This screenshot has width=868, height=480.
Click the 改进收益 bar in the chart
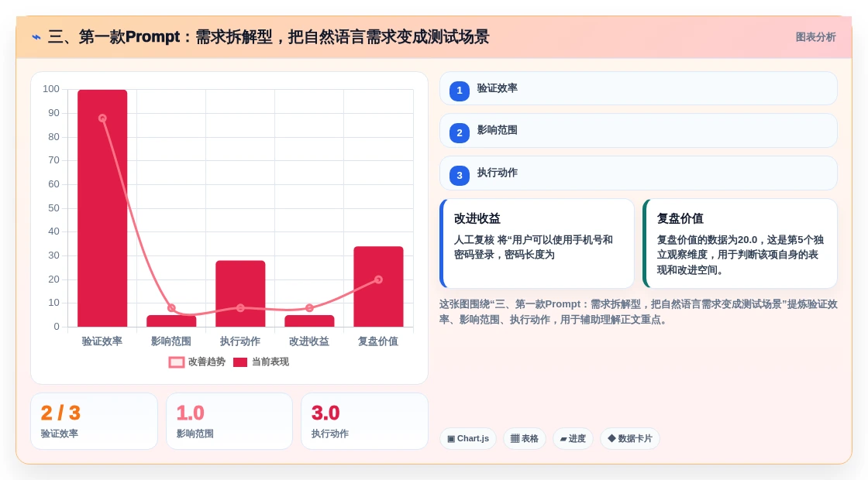309,321
